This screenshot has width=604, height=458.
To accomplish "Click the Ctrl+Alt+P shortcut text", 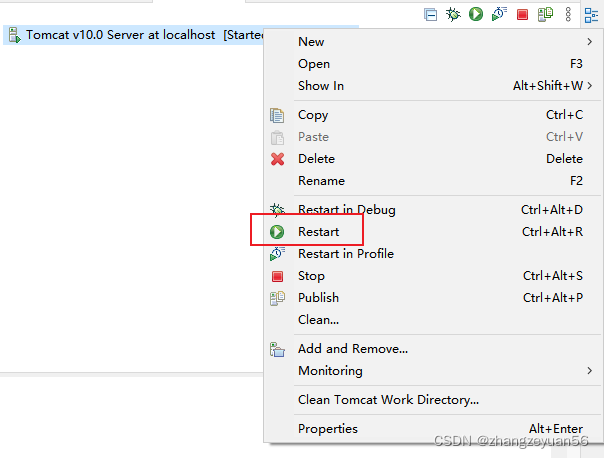I will 553,297.
